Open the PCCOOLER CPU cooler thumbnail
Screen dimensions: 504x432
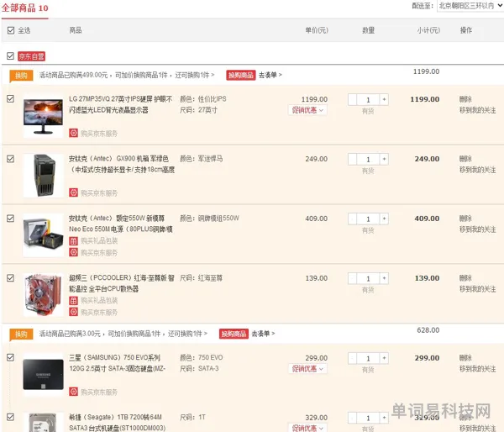point(44,295)
